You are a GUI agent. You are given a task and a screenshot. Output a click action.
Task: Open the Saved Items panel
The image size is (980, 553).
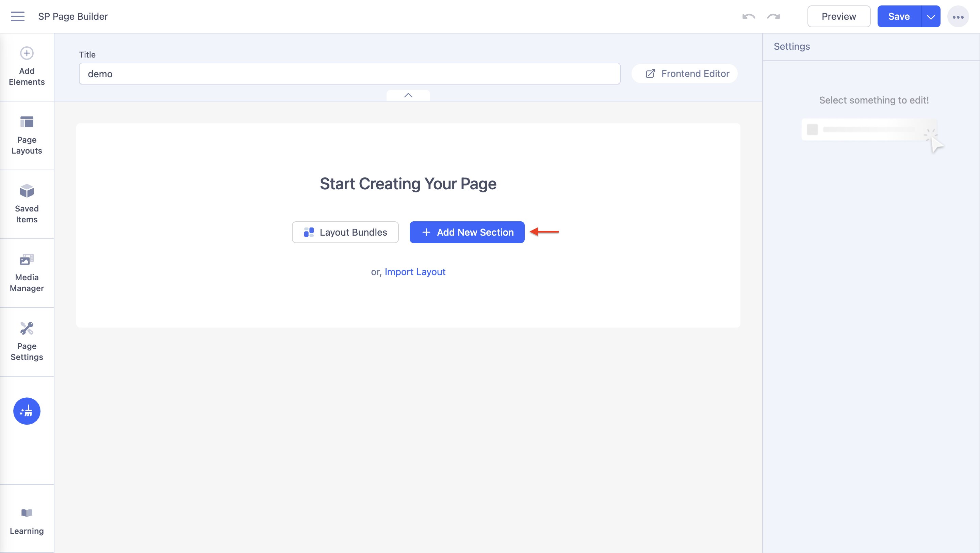point(27,204)
